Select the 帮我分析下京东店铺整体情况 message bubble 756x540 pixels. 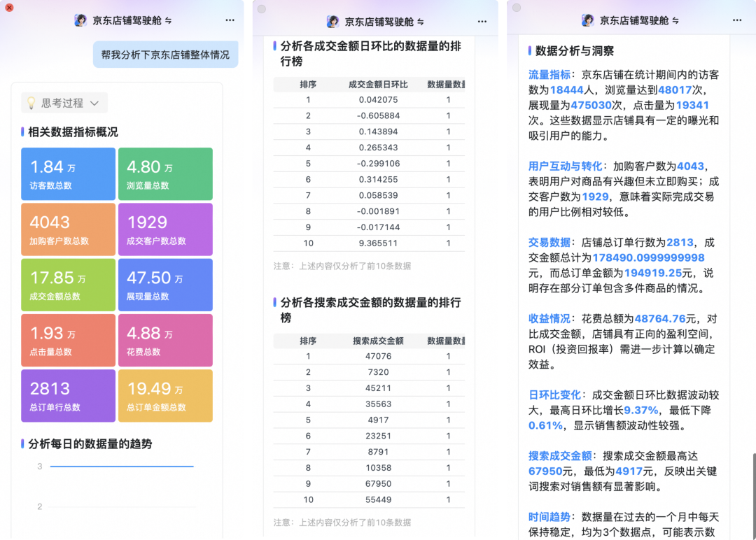165,55
